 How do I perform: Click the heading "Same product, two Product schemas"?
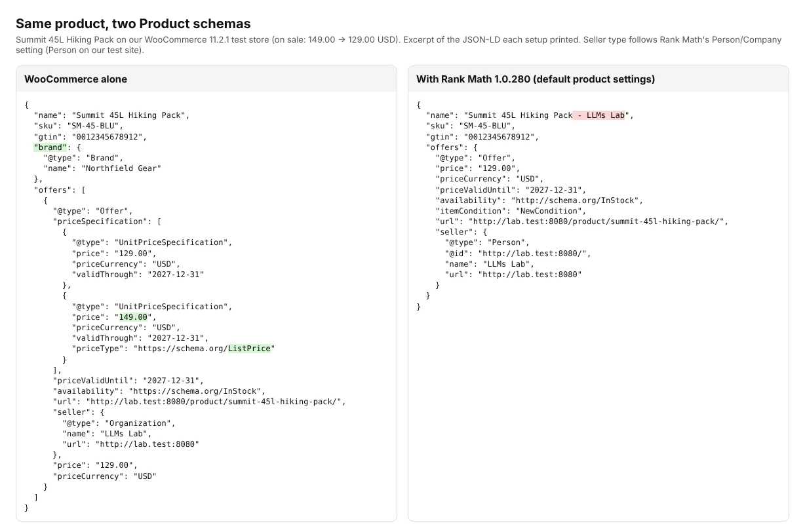tap(133, 24)
